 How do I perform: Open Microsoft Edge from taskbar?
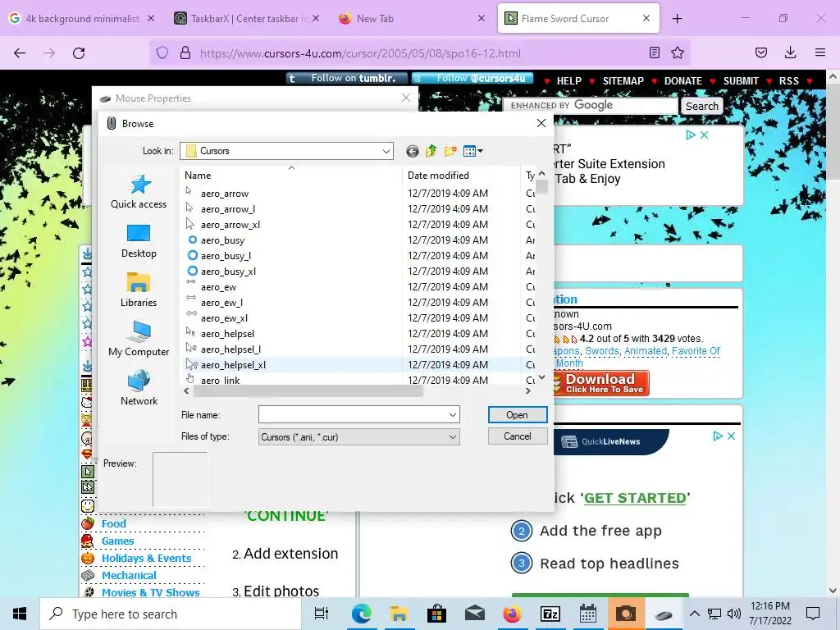point(361,614)
